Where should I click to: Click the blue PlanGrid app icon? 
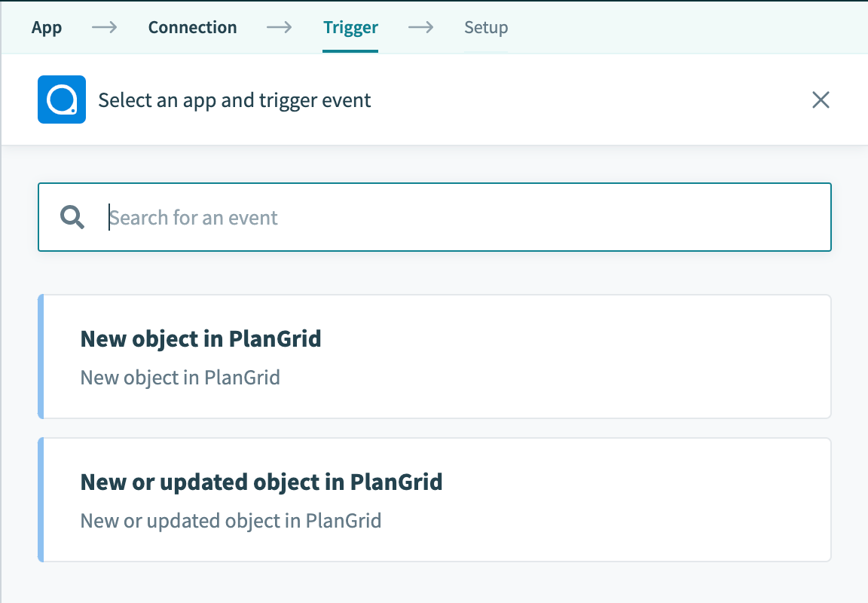[62, 99]
